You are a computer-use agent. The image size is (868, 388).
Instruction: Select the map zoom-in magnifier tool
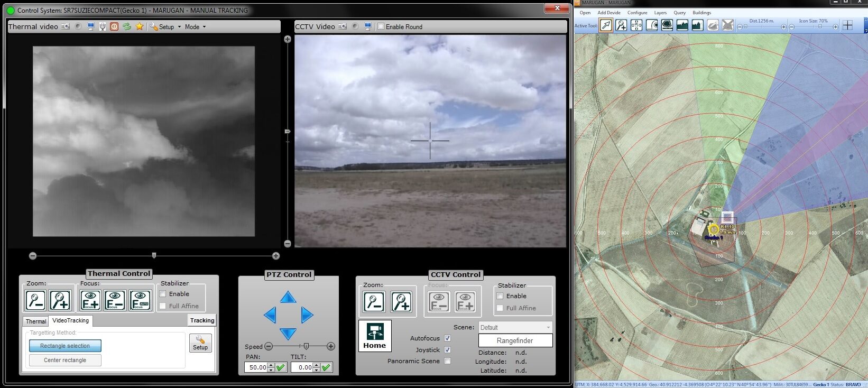[x=621, y=25]
